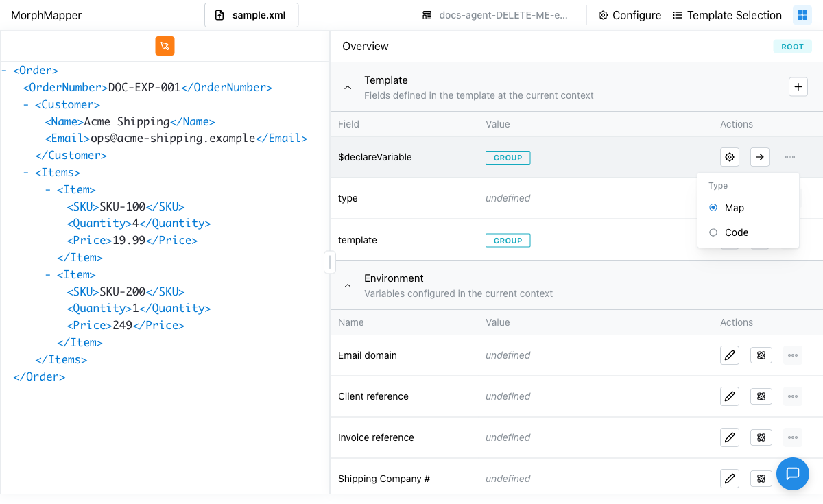Select the Price 19.99 XML line
The image size is (823, 504).
point(132,241)
